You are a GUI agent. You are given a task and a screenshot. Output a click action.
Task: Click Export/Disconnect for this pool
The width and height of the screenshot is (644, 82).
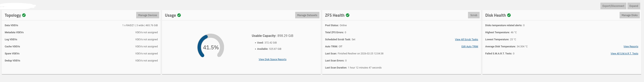613,6
